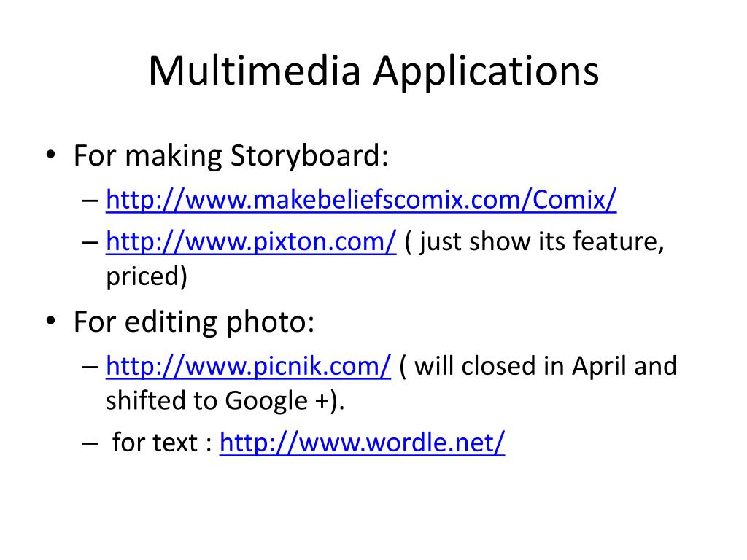Screen dimensions: 747x560
Task: Click the word 'Multimedia' in the title
Action: tap(255, 71)
